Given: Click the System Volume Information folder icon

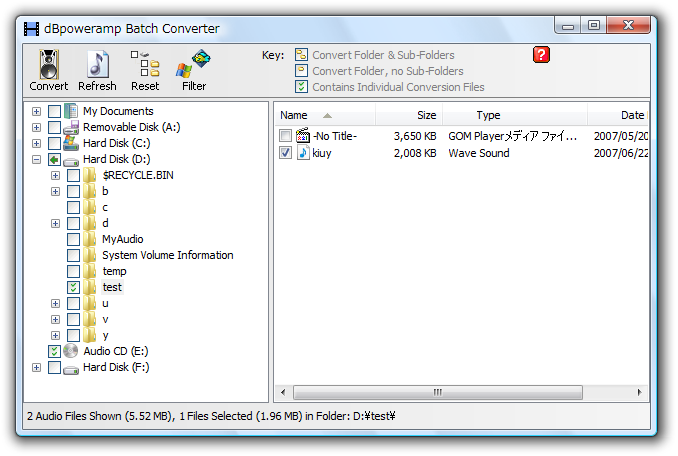Looking at the screenshot, I should click(x=90, y=255).
